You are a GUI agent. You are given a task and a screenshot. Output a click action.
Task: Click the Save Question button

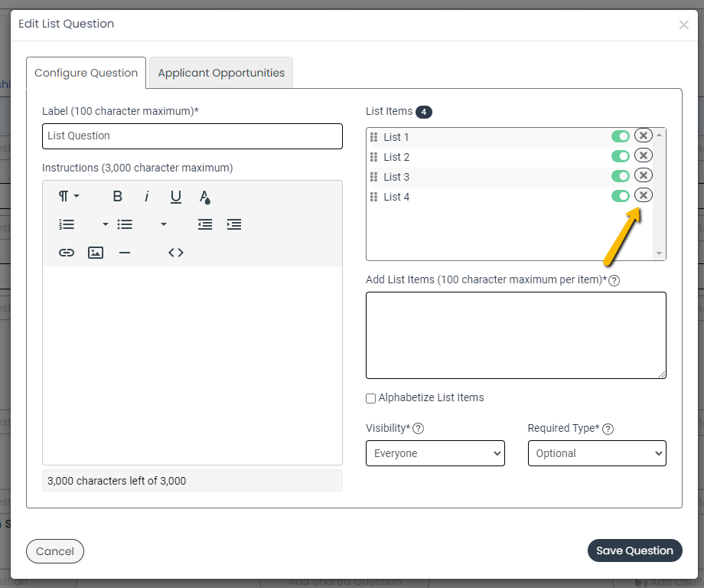coord(634,550)
